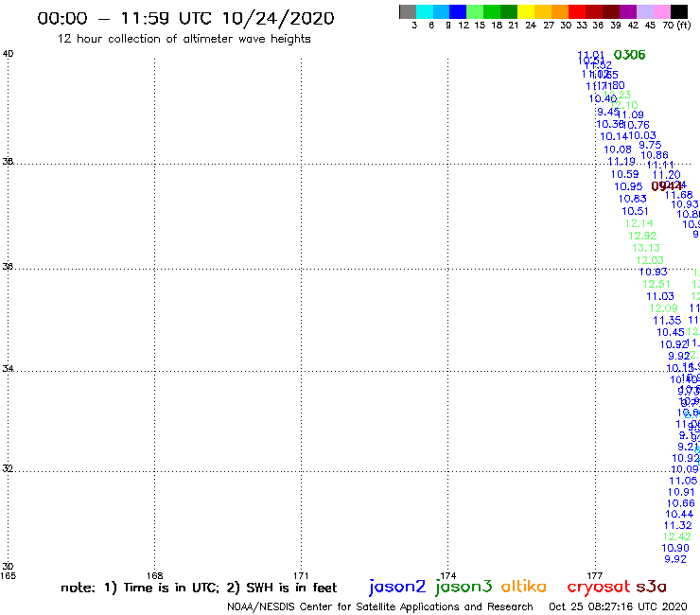Click the wave height value 10.59
This screenshot has width=700, height=615.
click(624, 174)
